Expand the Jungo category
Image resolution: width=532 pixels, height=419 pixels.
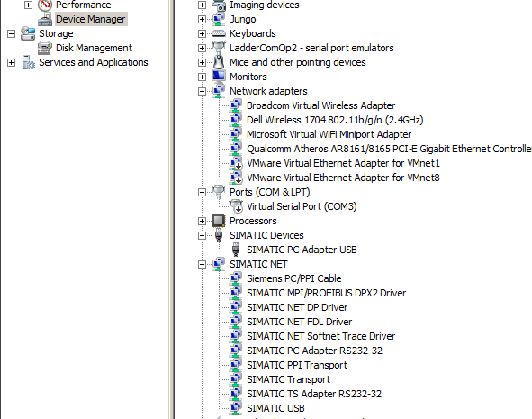tap(202, 19)
